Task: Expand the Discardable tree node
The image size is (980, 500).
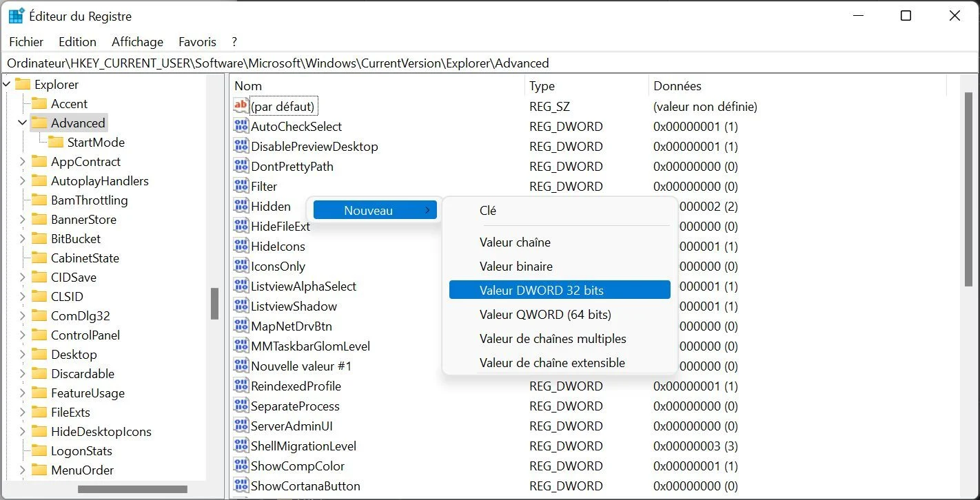Action: click(x=23, y=374)
